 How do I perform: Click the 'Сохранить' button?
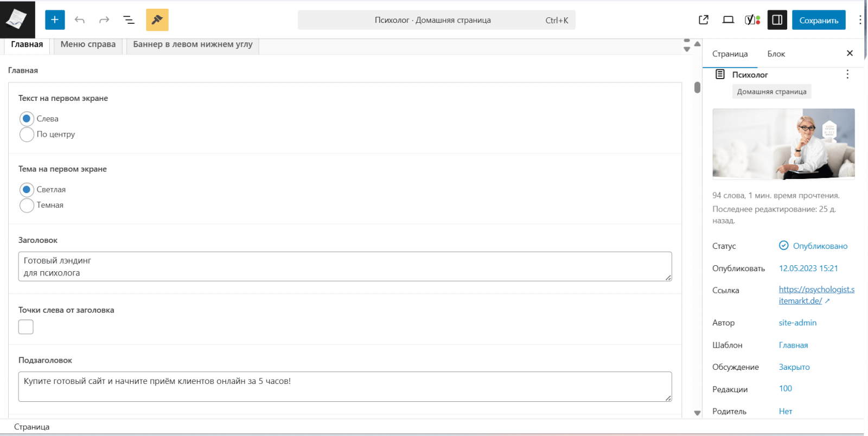point(819,20)
